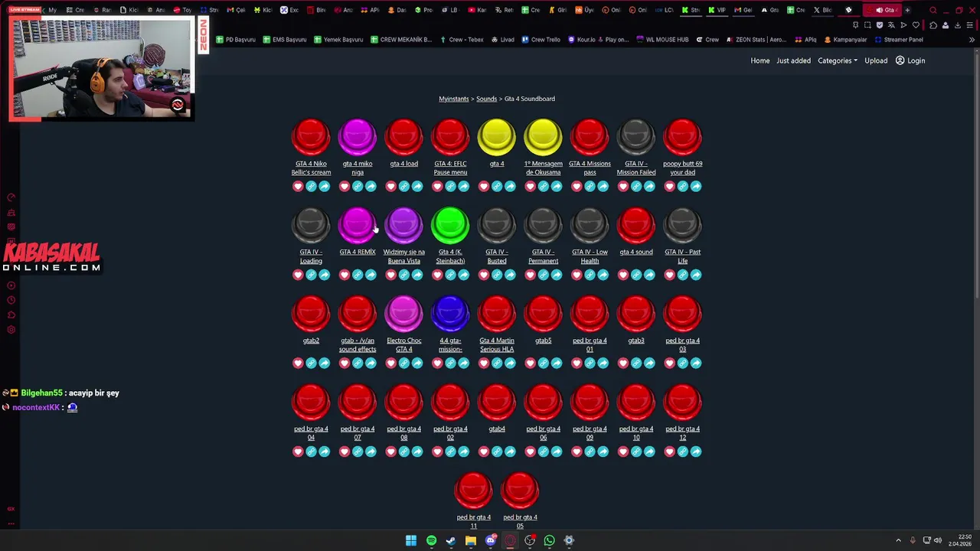Open File Explorer from the taskbar
This screenshot has height=551, width=980.
[470, 541]
